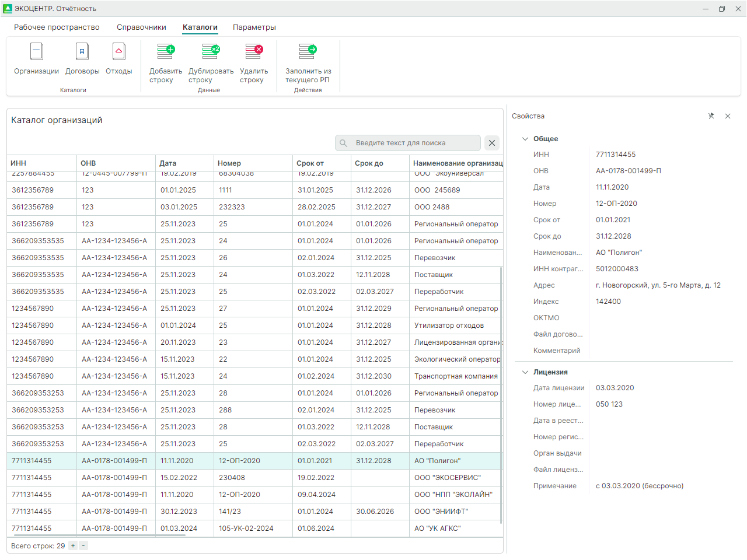Image resolution: width=747 pixels, height=560 pixels.
Task: Collapse the Общее section
Action: tap(525, 139)
